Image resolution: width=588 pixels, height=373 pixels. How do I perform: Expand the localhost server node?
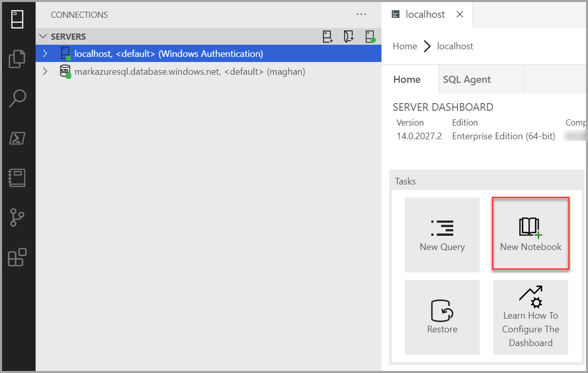tap(45, 53)
